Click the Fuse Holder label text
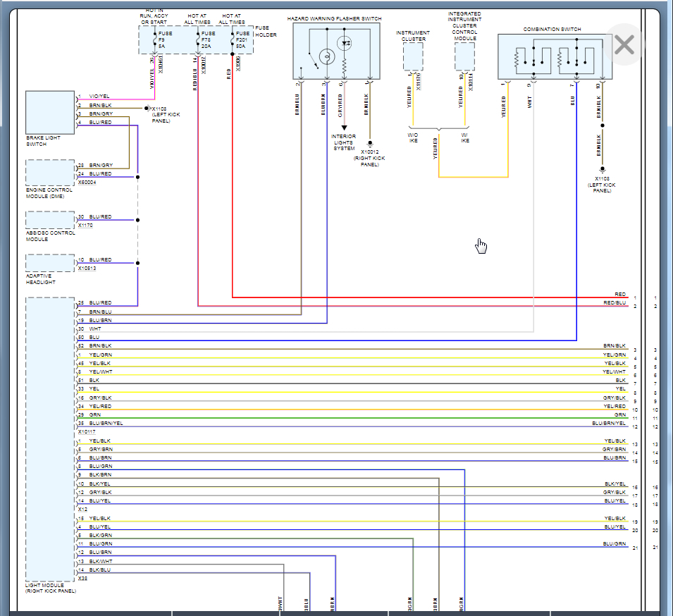 pyautogui.click(x=266, y=32)
